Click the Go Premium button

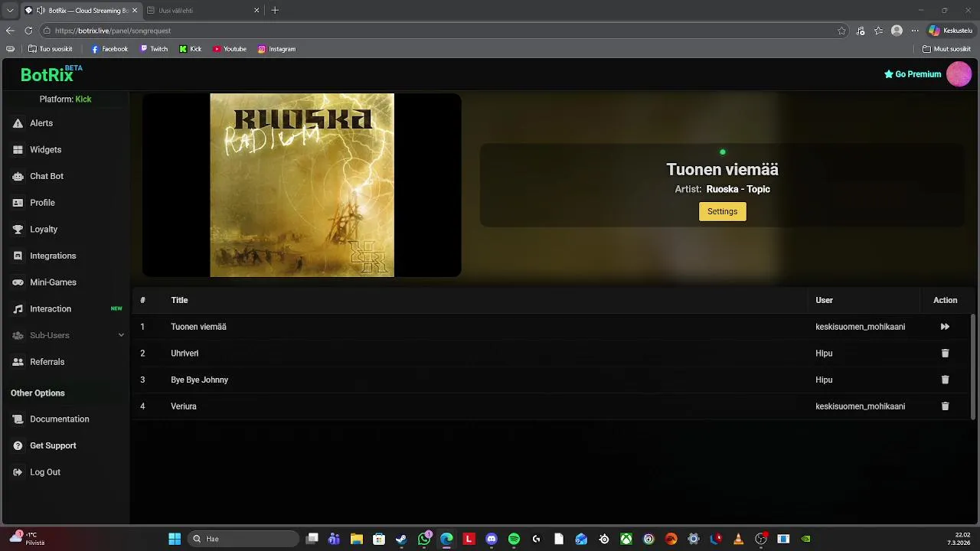(x=913, y=74)
